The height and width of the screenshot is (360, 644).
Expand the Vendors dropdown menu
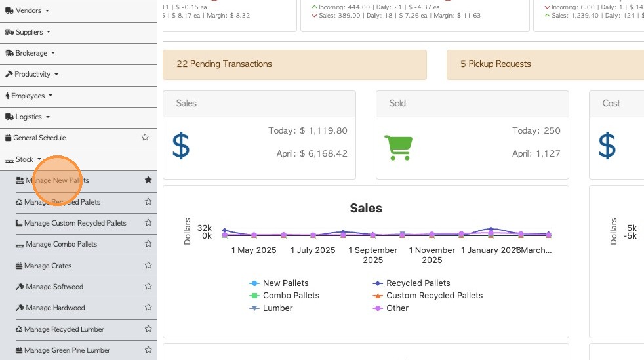(x=28, y=11)
